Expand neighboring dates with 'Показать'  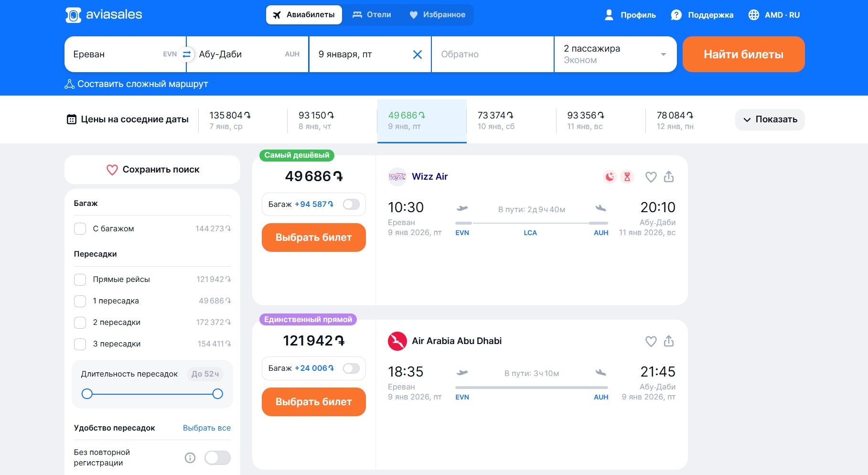[x=770, y=119]
